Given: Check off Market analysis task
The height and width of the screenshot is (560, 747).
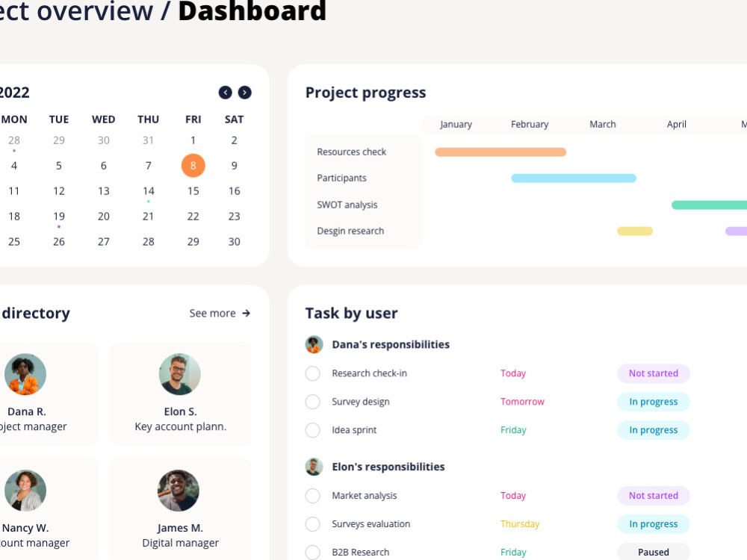Looking at the screenshot, I should click(312, 496).
